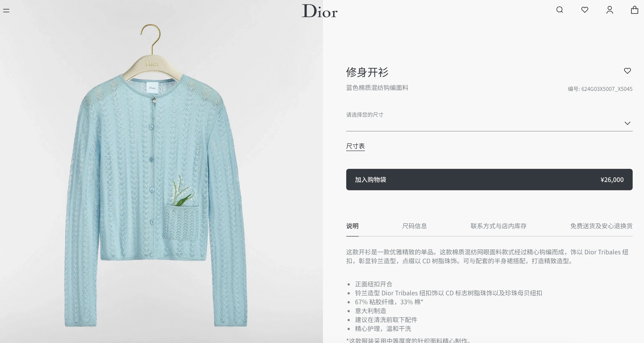Click the Dior logo to go home
Viewport: 644px width, 343px height.
[319, 11]
